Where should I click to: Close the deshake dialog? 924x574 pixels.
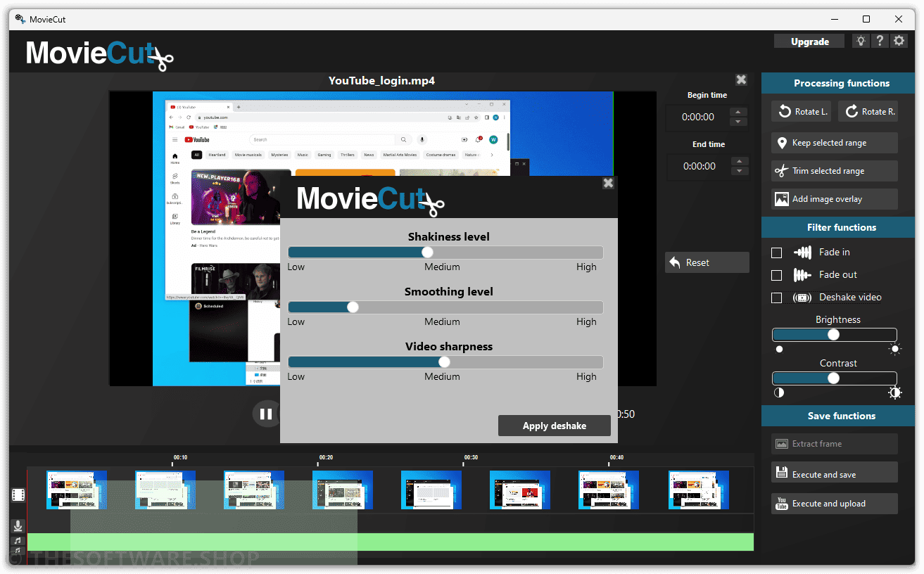[x=608, y=183]
